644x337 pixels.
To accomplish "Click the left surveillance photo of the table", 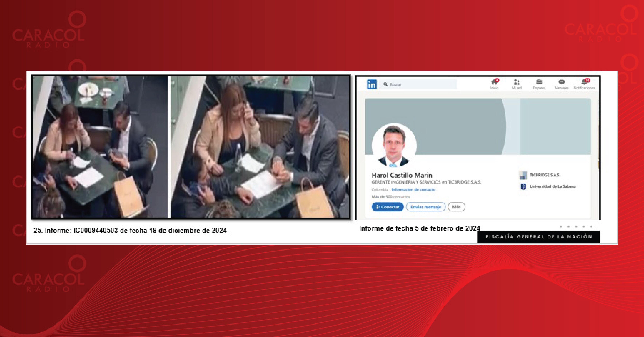I will click(100, 147).
